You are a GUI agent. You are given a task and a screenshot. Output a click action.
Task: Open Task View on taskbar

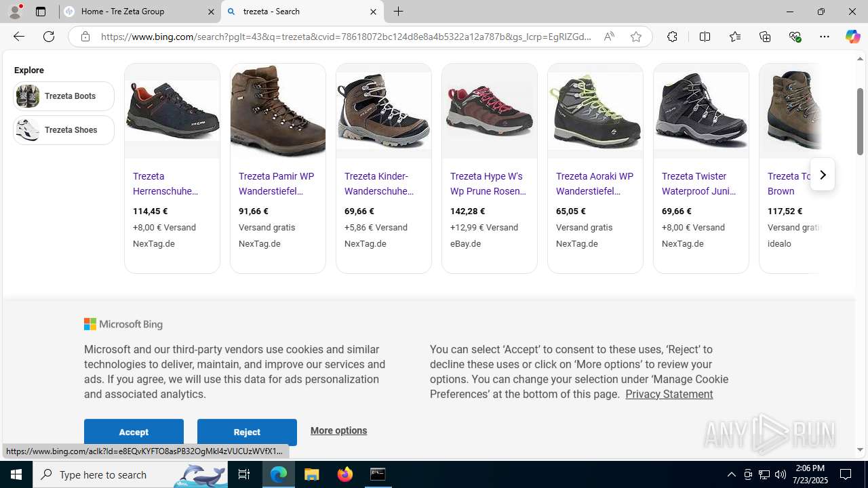(244, 474)
